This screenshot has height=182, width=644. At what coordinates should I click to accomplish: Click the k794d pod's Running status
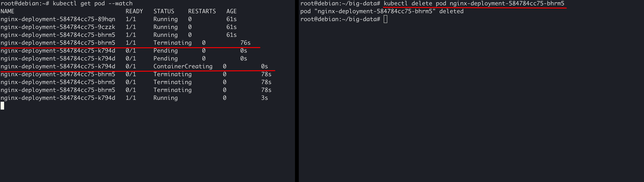pyautogui.click(x=166, y=98)
